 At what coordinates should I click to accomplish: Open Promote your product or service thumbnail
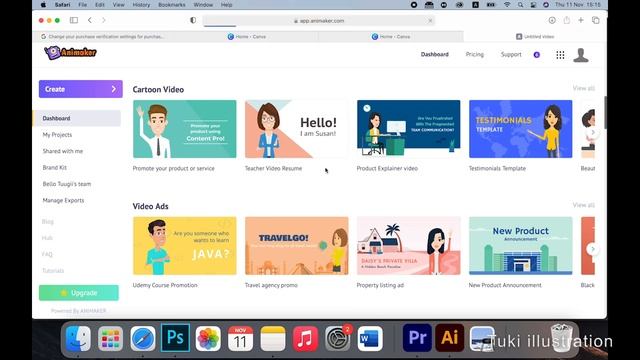pyautogui.click(x=184, y=129)
